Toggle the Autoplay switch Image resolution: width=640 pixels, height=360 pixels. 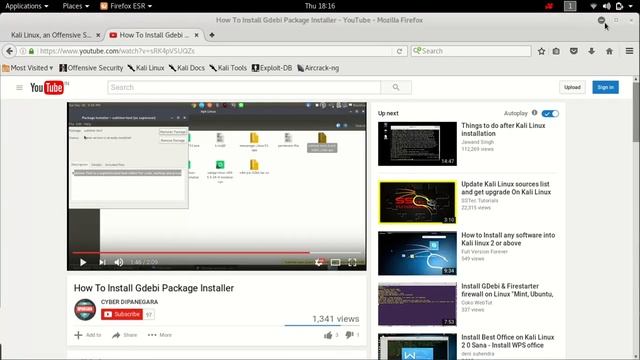(550, 113)
